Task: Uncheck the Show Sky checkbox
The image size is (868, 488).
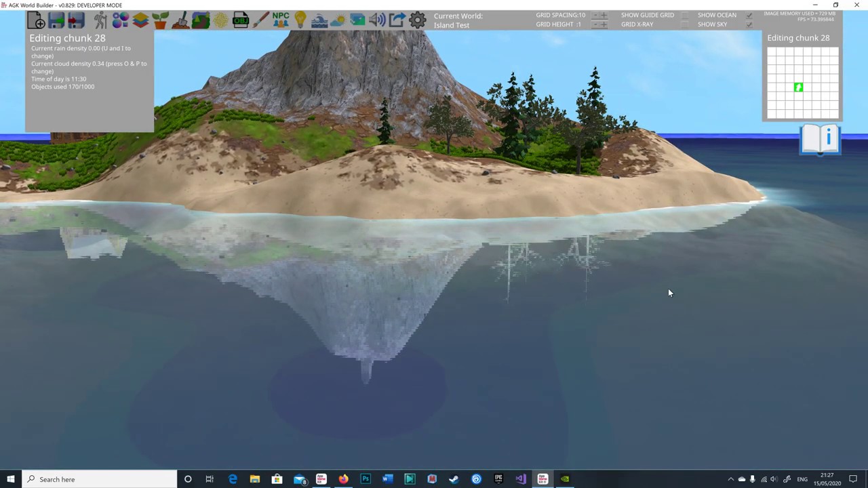Action: pos(749,24)
